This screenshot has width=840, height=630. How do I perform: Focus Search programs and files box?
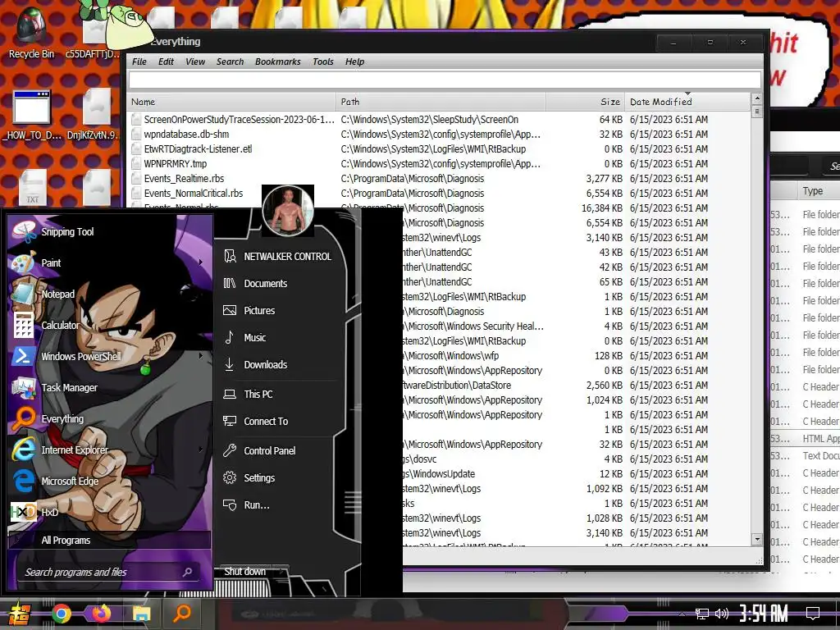[107, 572]
